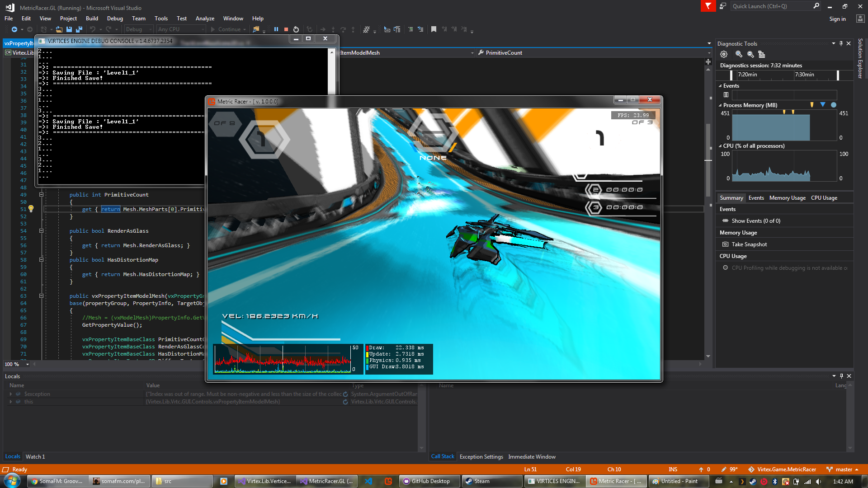Viewport: 868px width, 488px height.
Task: Click the Save All toolbar icon
Action: pos(79,29)
